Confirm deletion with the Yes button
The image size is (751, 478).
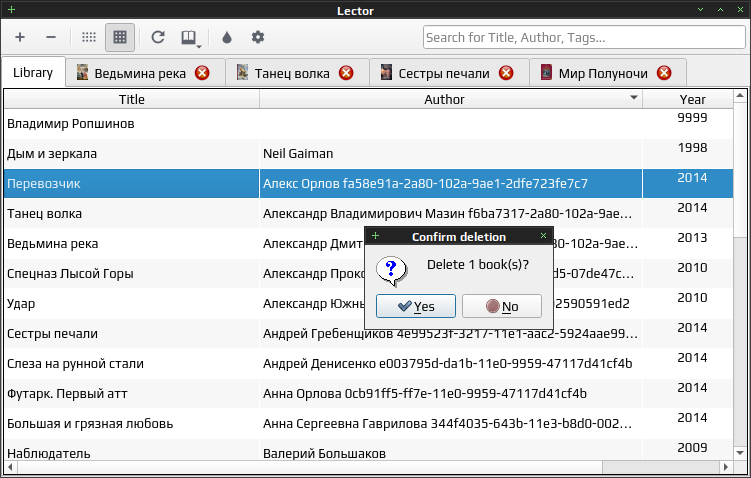(416, 306)
